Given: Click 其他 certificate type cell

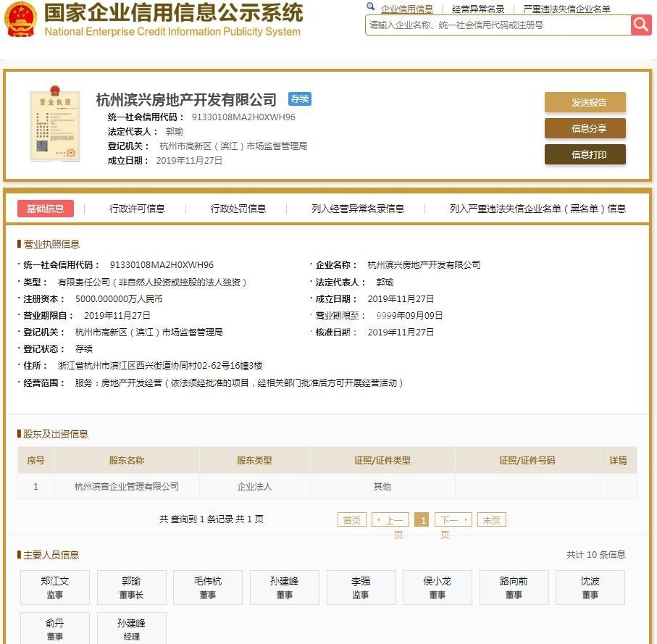Looking at the screenshot, I should [x=382, y=486].
